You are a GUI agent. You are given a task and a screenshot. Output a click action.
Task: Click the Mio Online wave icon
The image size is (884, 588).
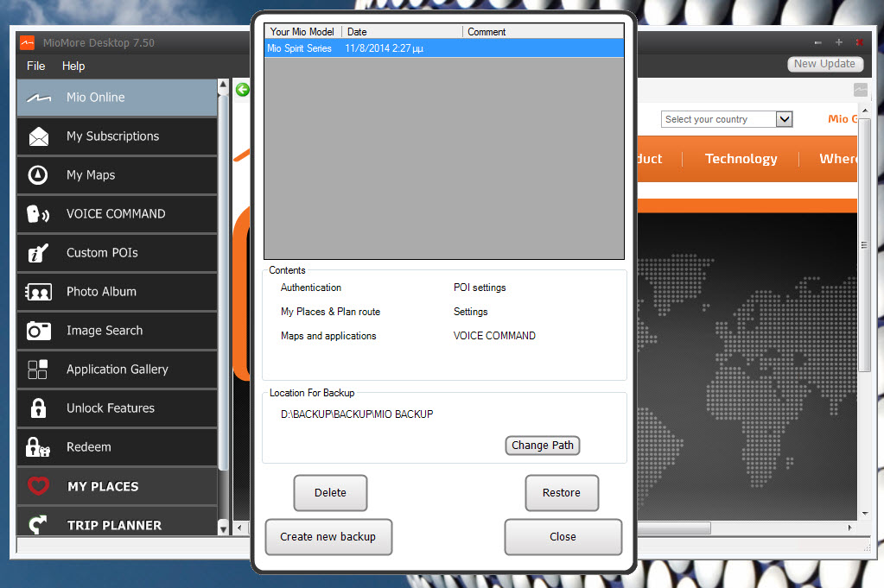[x=38, y=98]
